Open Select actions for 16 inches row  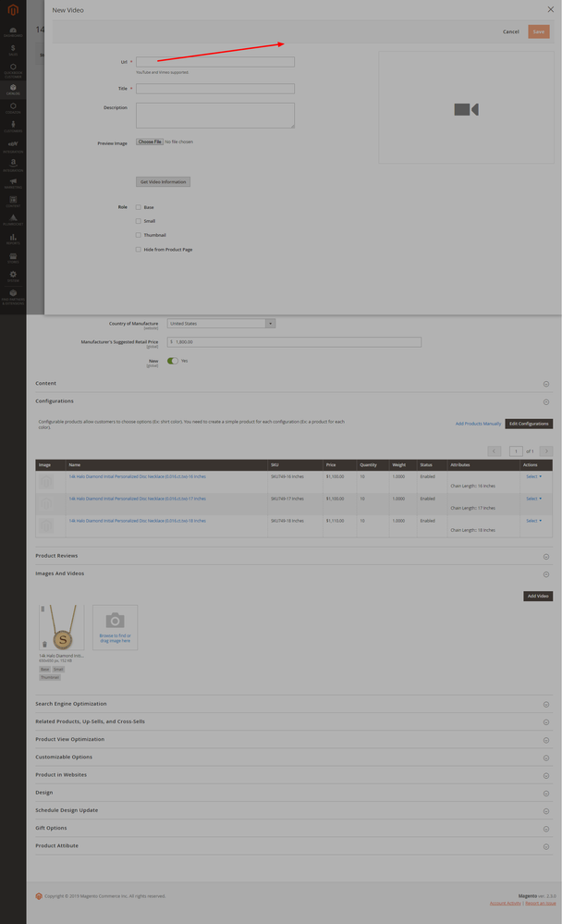533,476
